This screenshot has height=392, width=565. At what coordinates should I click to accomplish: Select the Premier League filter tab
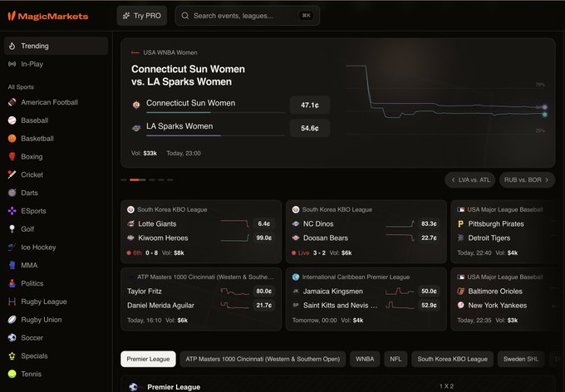(x=148, y=359)
